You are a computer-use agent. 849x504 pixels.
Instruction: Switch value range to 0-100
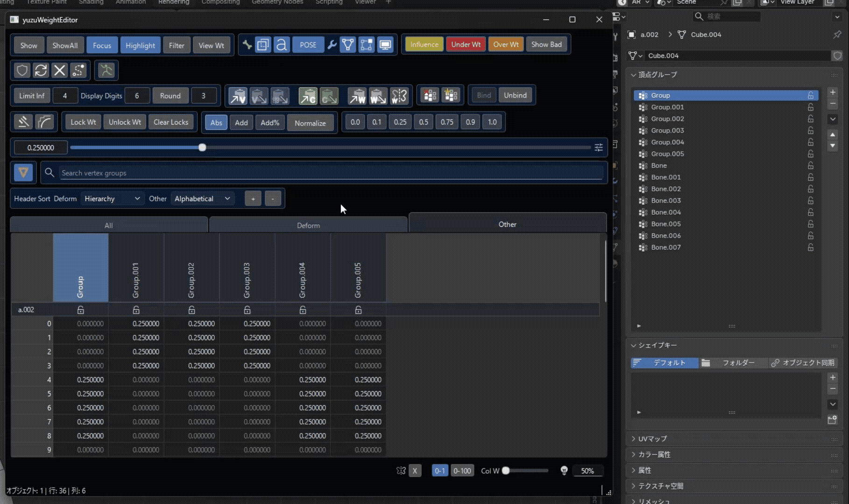pyautogui.click(x=462, y=471)
